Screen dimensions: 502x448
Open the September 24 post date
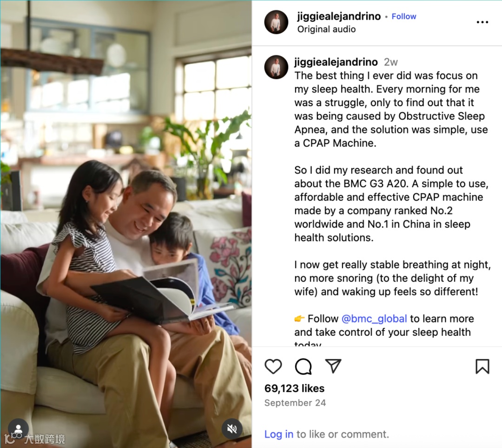tap(295, 403)
